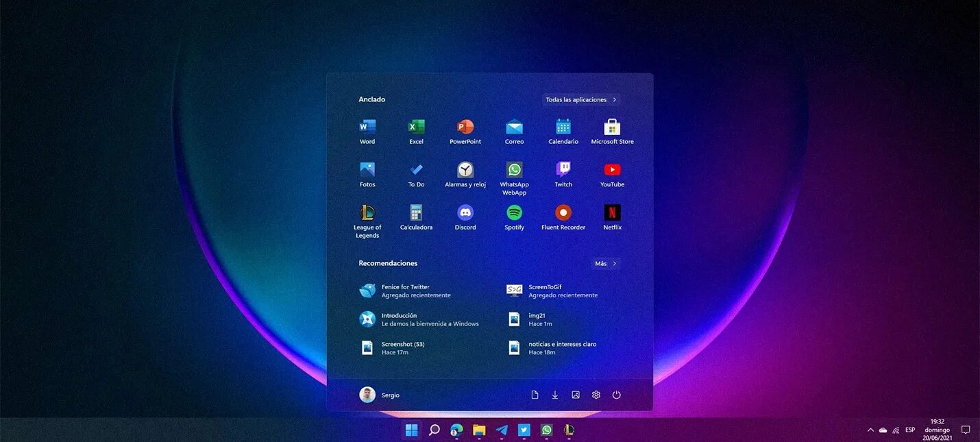The height and width of the screenshot is (442, 980).
Task: Click the Windows Start button on taskbar
Action: coord(412,430)
